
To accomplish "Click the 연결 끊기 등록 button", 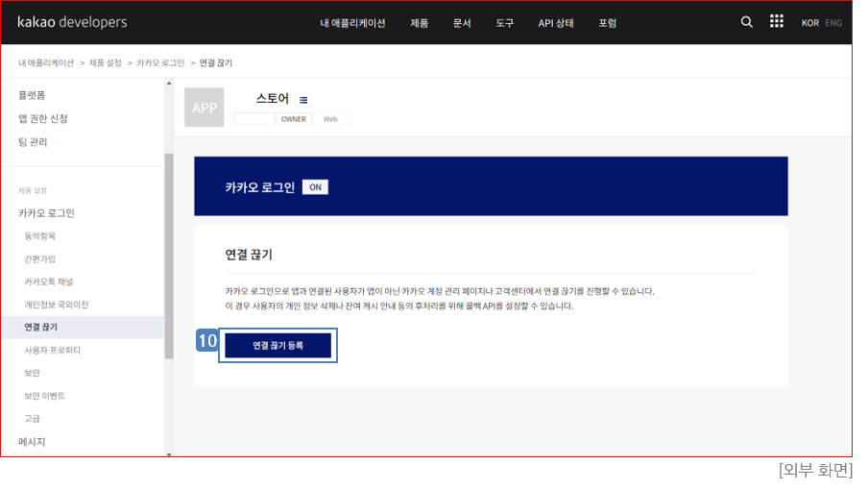I will [278, 345].
